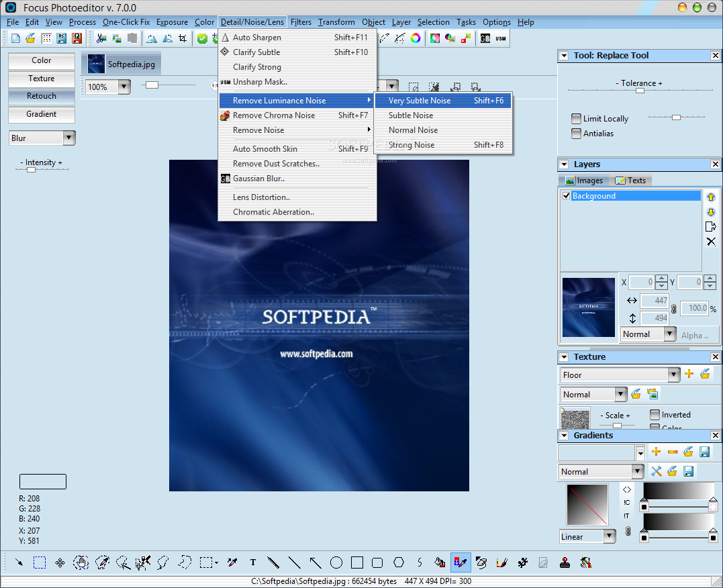Select Gaussian Blur menu entry

tap(297, 179)
